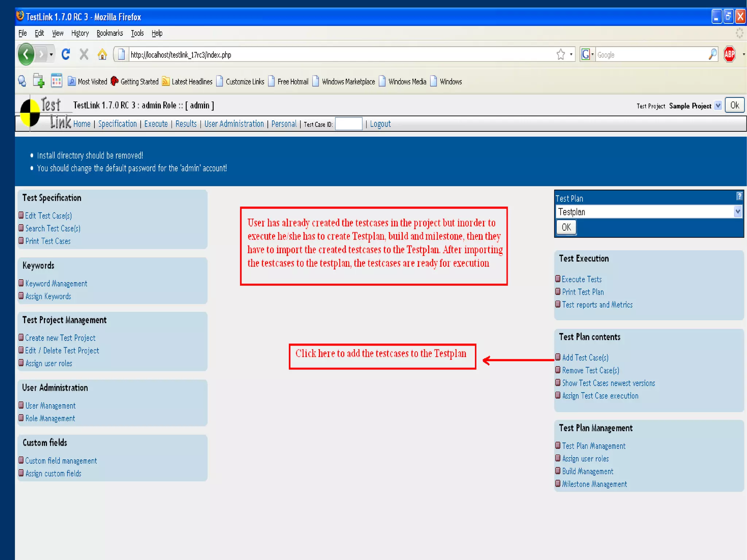Click the Test Case ID input field

click(348, 124)
